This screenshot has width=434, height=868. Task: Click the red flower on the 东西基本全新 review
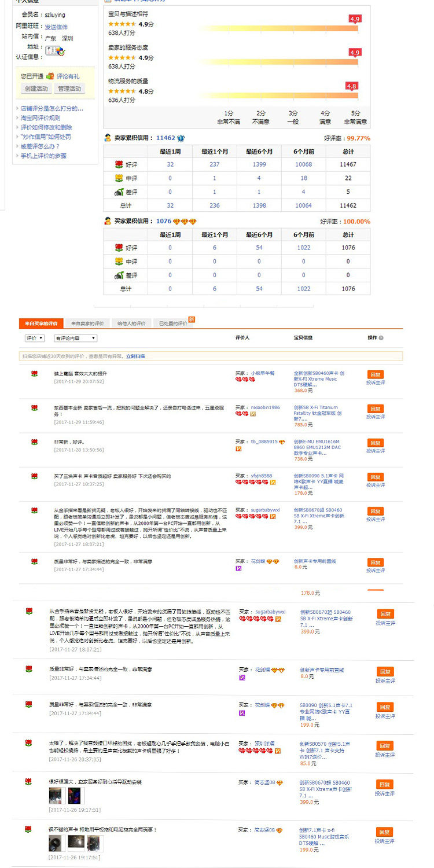pos(35,408)
